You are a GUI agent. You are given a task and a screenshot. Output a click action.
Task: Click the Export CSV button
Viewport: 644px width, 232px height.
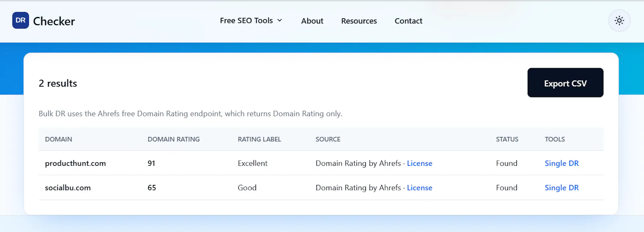[565, 83]
